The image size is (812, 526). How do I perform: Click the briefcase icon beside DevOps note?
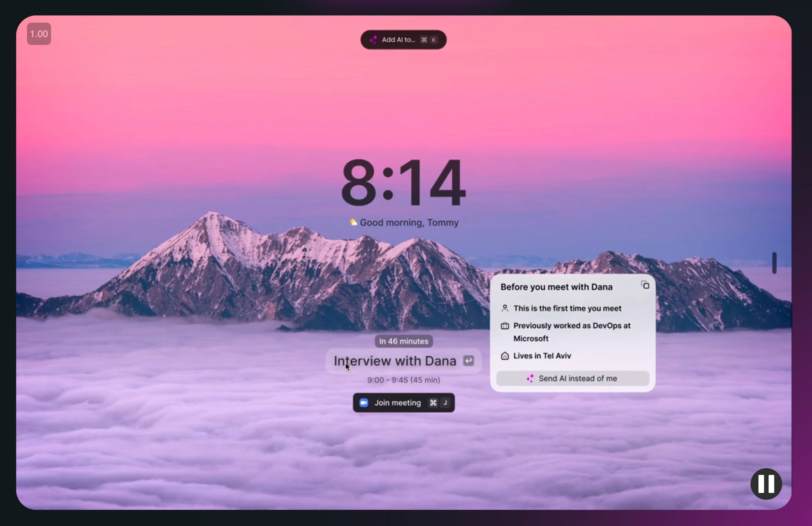click(x=505, y=326)
